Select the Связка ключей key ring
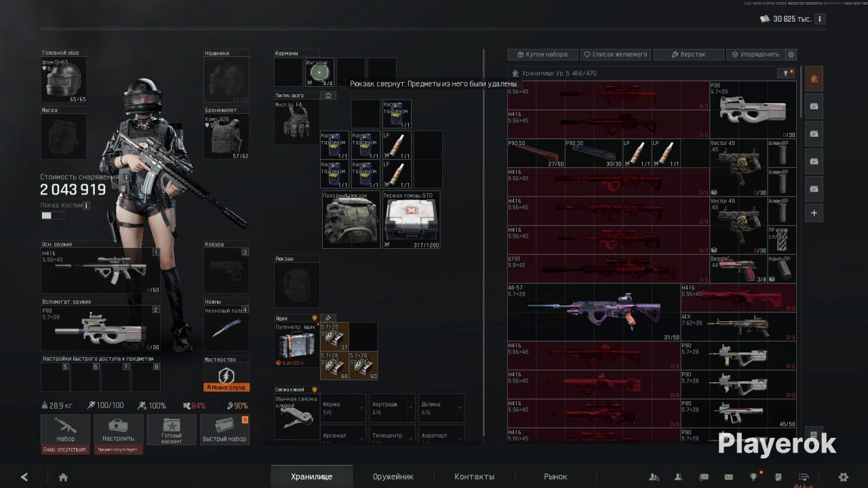This screenshot has width=868, height=488. 296,417
